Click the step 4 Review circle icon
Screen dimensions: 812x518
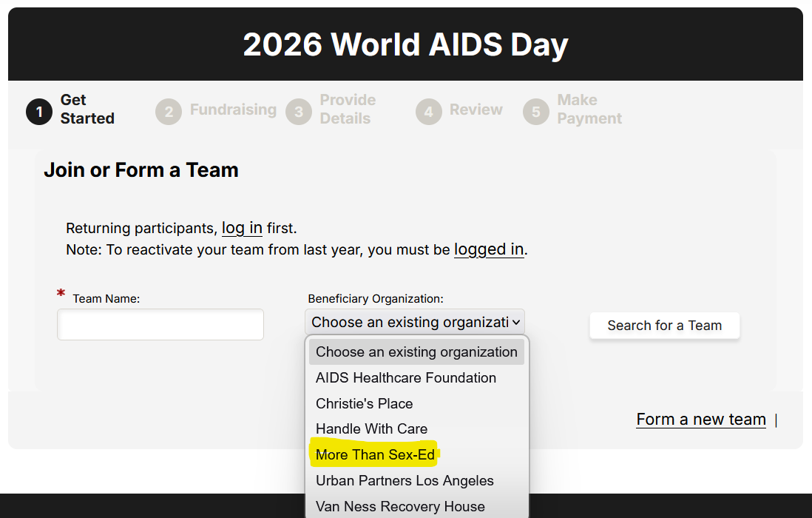tap(429, 111)
